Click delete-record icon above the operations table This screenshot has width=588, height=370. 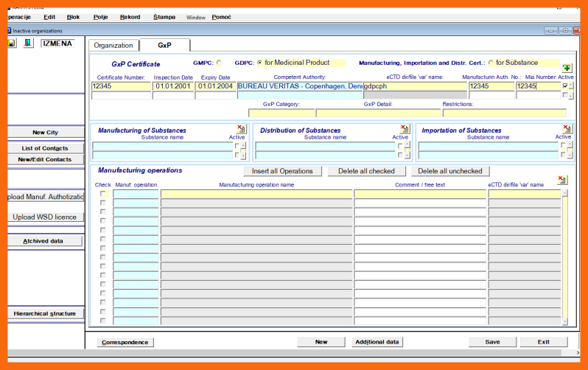point(561,180)
